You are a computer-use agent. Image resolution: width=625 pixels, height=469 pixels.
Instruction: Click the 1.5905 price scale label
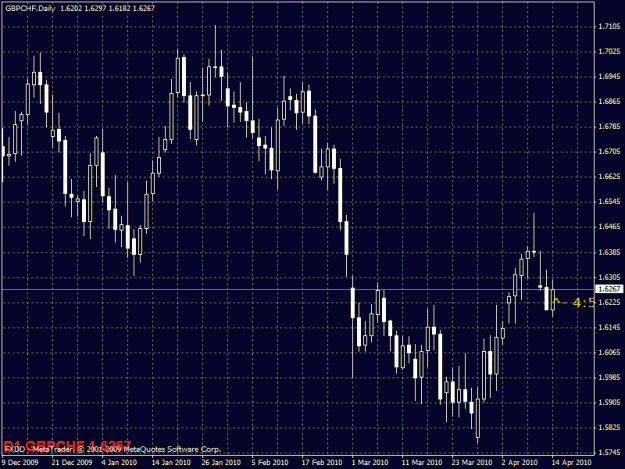(609, 402)
